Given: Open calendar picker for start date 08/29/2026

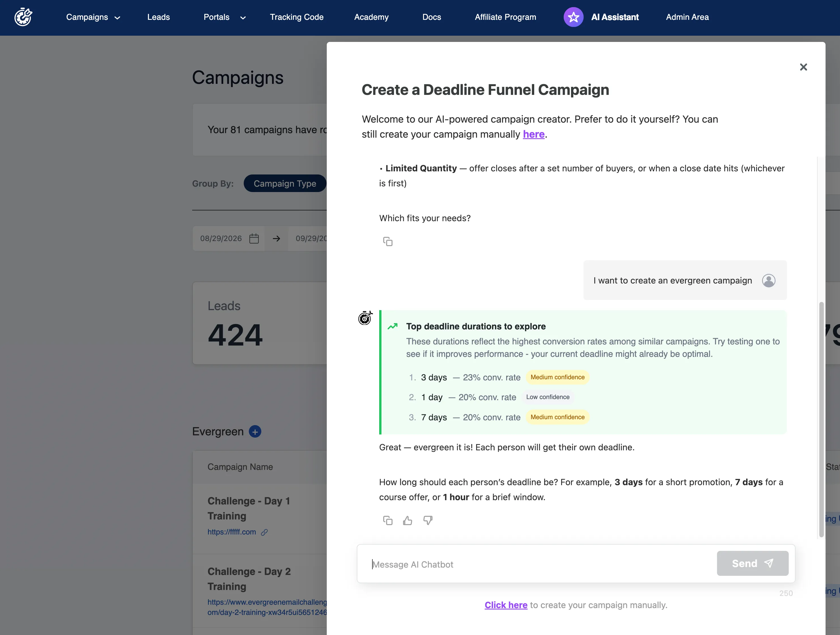Looking at the screenshot, I should (x=254, y=238).
